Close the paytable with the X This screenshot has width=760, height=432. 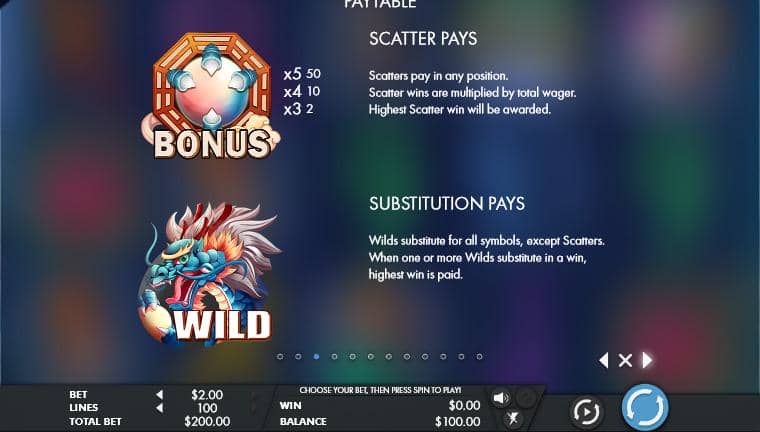[x=625, y=360]
